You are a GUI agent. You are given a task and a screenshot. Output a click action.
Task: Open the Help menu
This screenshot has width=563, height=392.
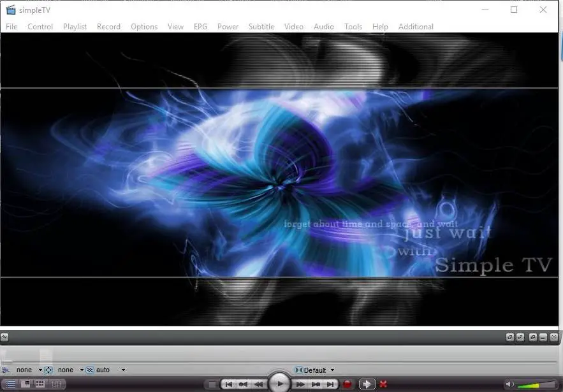(380, 27)
